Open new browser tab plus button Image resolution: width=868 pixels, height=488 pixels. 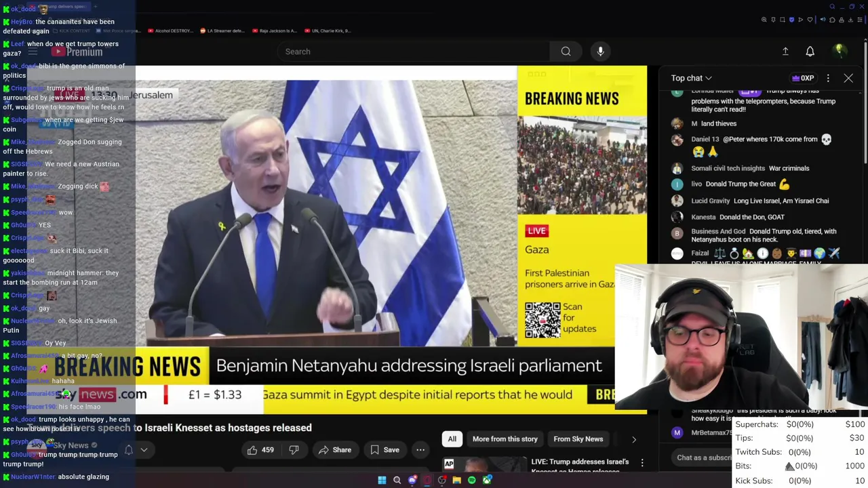pyautogui.click(x=95, y=6)
